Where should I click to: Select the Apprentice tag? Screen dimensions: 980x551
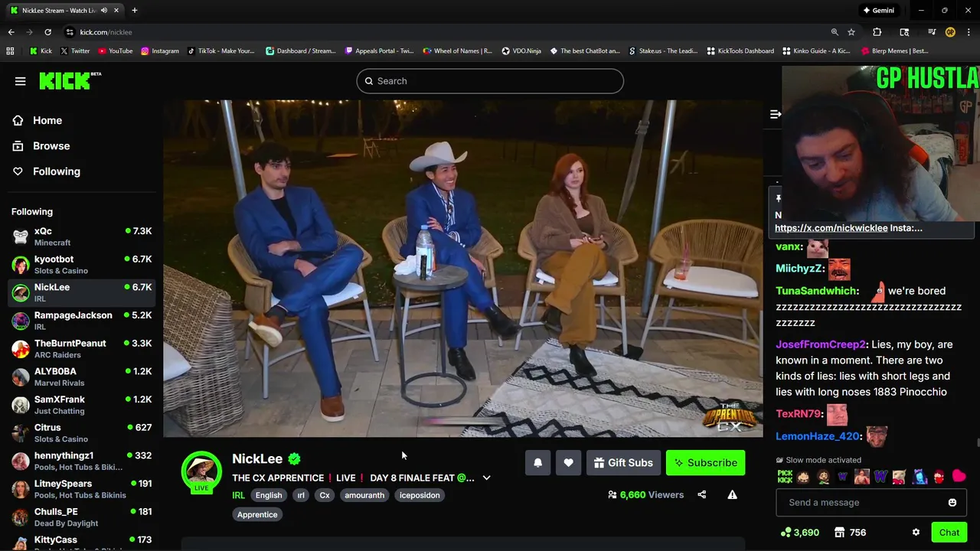click(257, 514)
